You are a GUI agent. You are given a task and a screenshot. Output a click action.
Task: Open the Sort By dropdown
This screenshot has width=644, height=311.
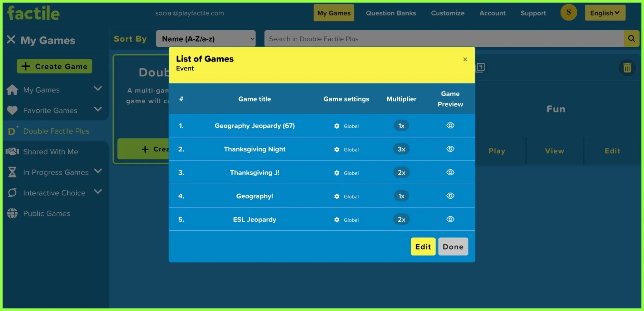click(206, 38)
